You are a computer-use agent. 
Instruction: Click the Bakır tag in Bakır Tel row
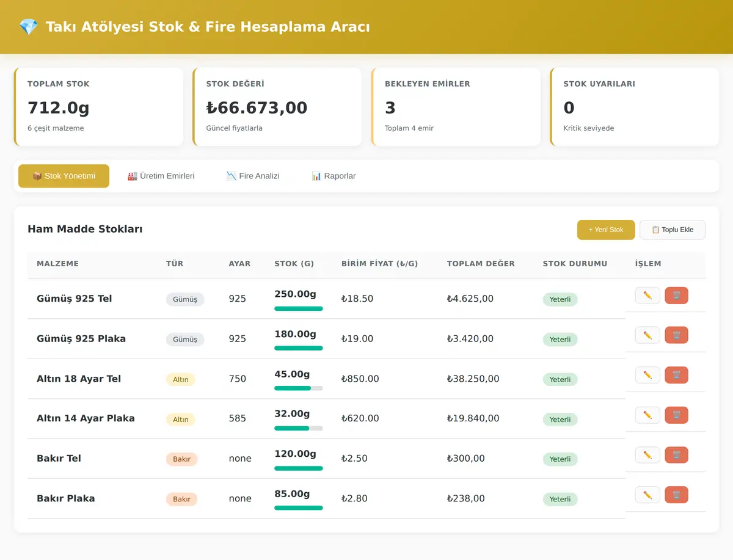[181, 459]
